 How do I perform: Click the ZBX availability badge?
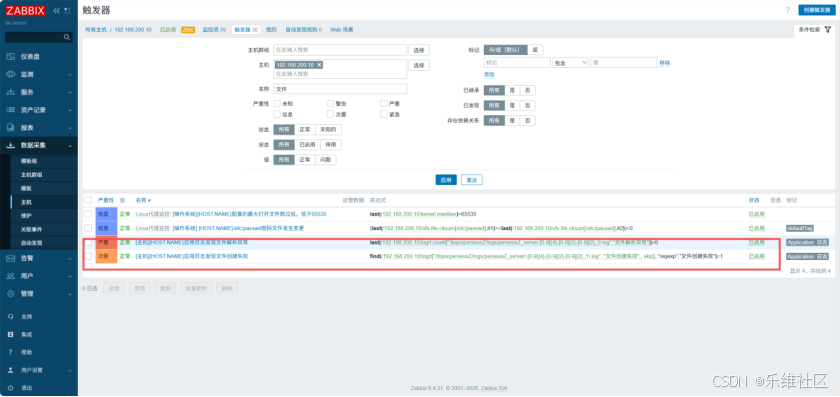click(x=188, y=30)
